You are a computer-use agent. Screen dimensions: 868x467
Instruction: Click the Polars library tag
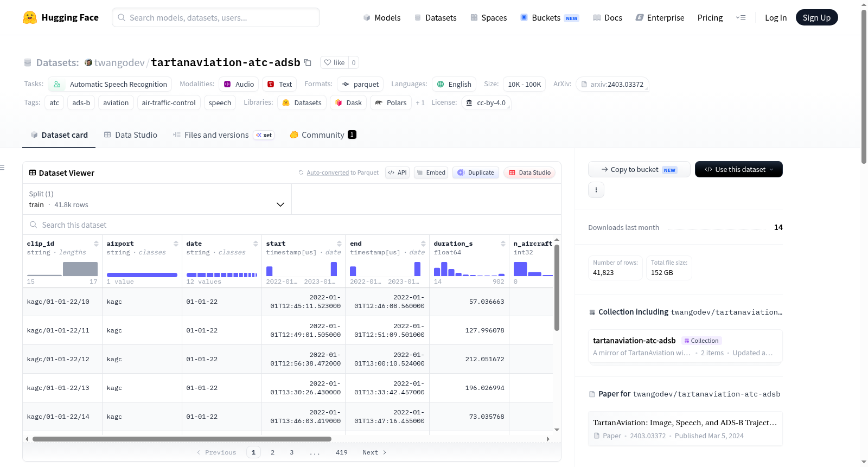391,103
